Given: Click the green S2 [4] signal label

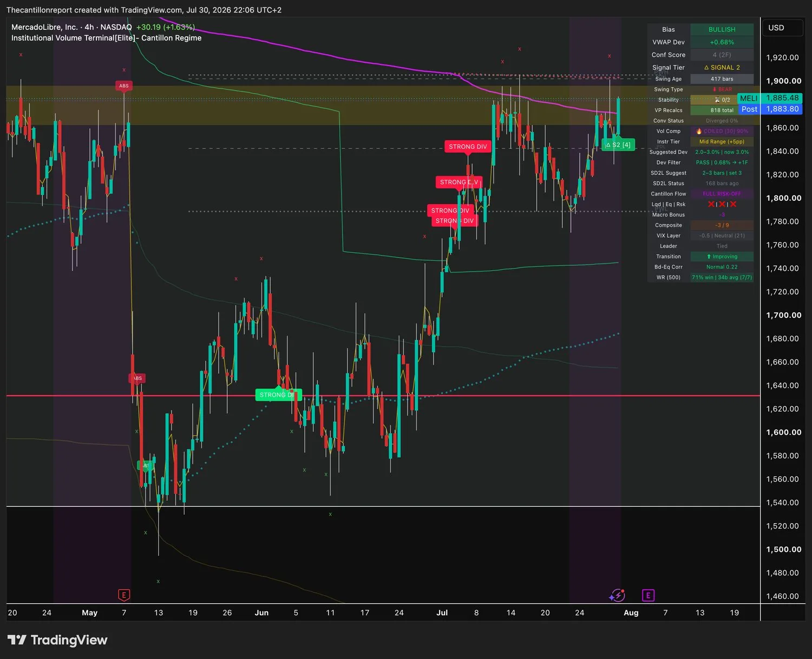Looking at the screenshot, I should tap(618, 145).
